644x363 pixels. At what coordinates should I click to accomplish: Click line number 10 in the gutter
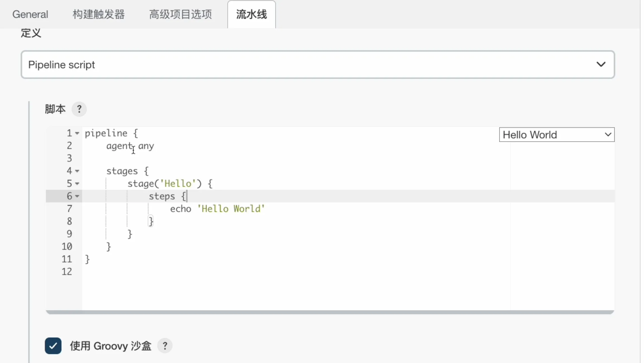pos(67,246)
